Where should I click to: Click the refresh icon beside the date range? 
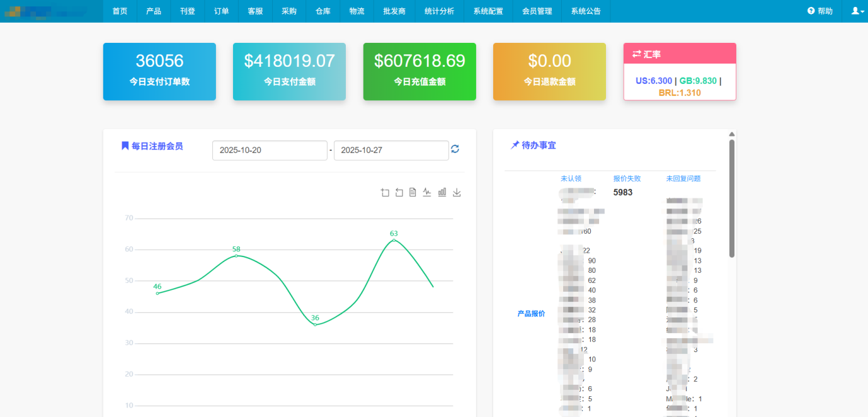point(455,150)
